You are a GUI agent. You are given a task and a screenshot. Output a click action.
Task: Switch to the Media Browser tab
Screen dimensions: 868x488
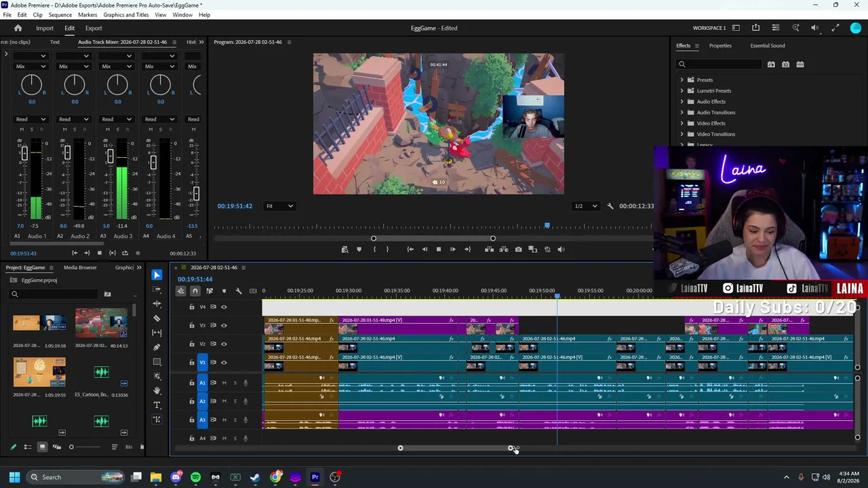point(80,268)
